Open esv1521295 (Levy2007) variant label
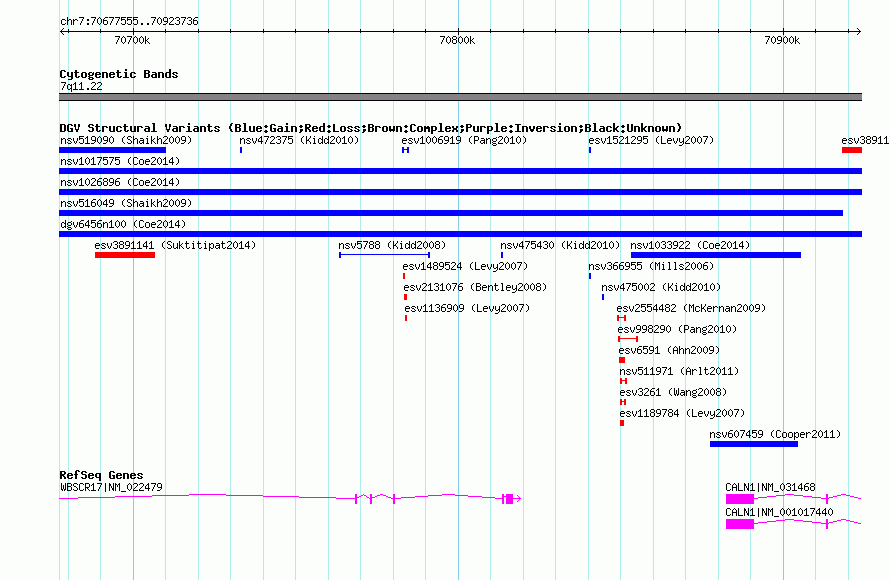This screenshot has width=890, height=580. 651,140
